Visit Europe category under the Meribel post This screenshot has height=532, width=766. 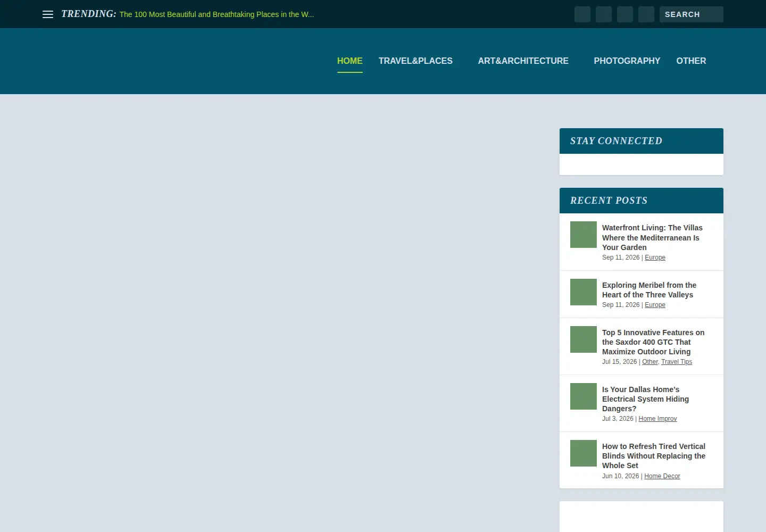655,305
